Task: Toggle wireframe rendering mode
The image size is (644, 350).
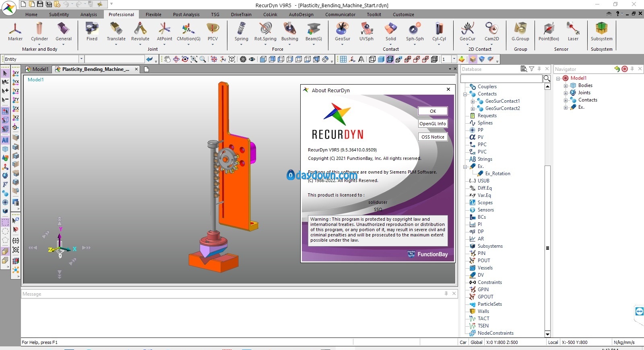Action: point(372,59)
